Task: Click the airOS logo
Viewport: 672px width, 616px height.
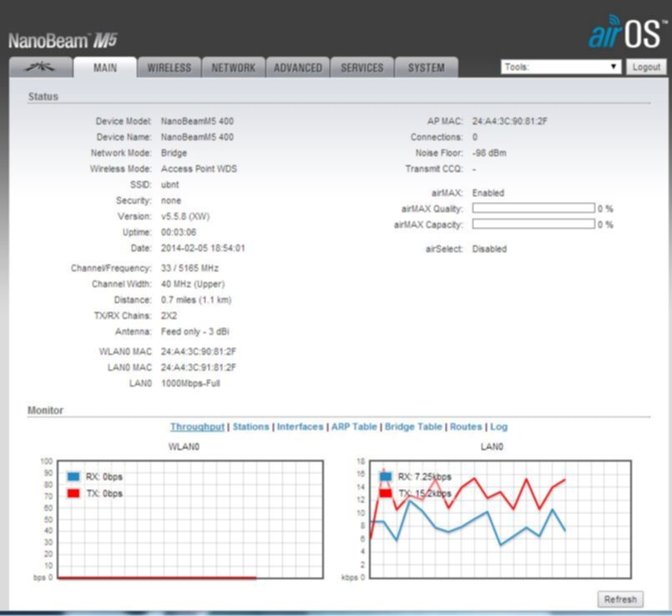Action: tap(626, 32)
